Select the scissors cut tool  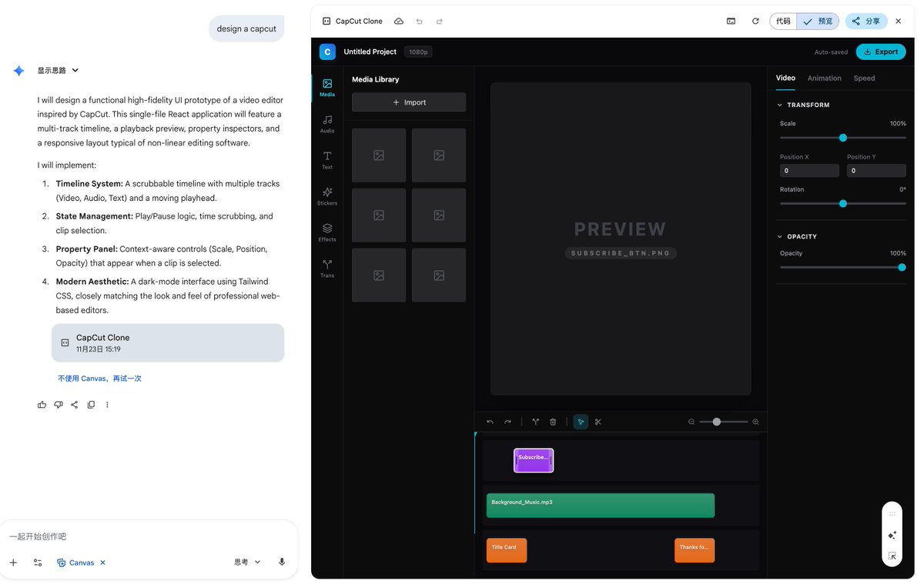coord(598,422)
